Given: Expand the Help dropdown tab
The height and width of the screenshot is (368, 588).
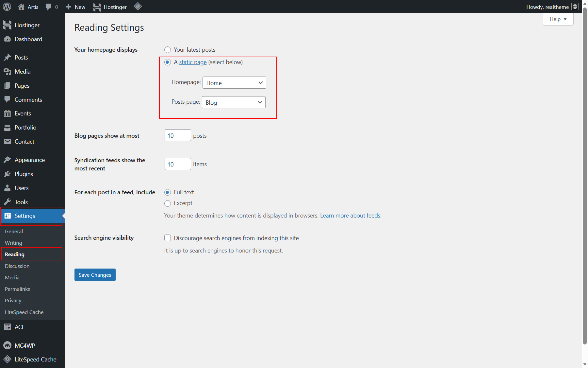Looking at the screenshot, I should coord(558,19).
